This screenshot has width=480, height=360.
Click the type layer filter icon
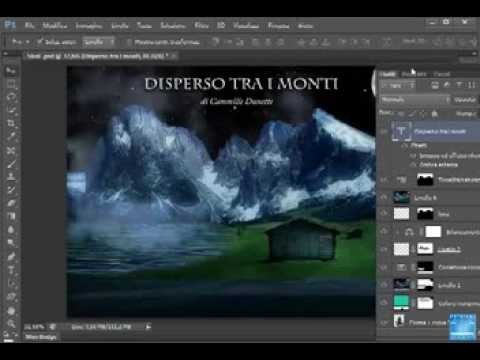tap(459, 85)
